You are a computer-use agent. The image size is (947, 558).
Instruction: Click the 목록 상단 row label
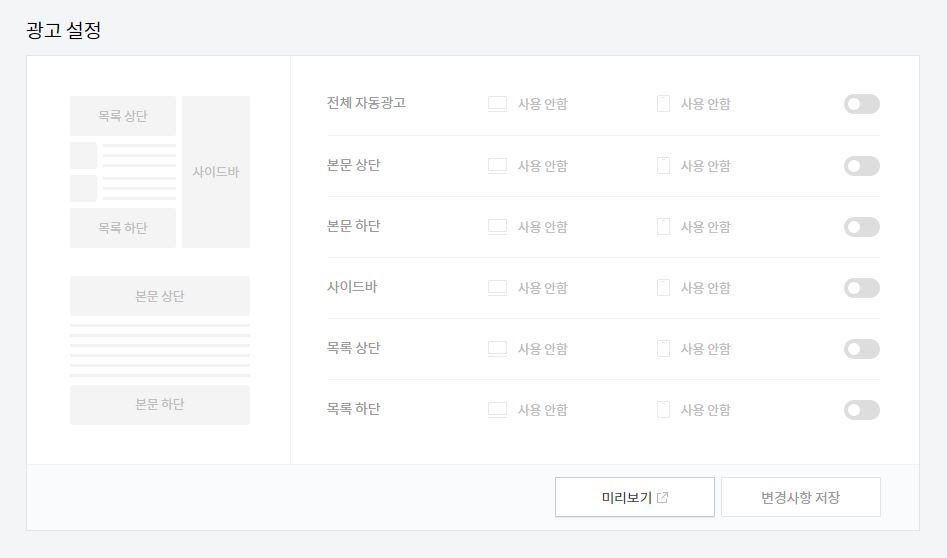(x=353, y=348)
